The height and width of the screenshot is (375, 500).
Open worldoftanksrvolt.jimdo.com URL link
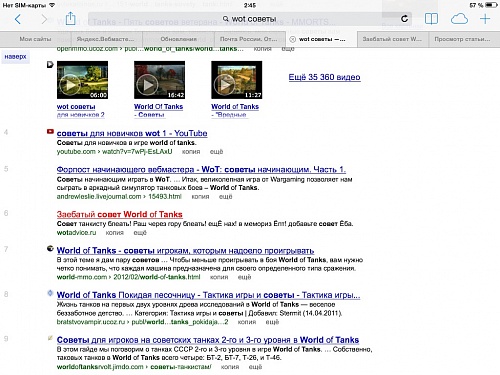click(x=134, y=367)
